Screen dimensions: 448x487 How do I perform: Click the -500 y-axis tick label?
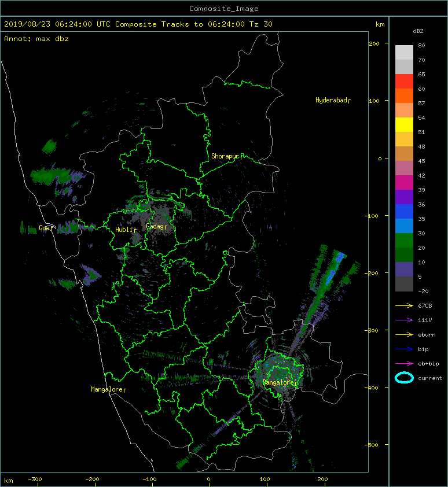click(372, 445)
